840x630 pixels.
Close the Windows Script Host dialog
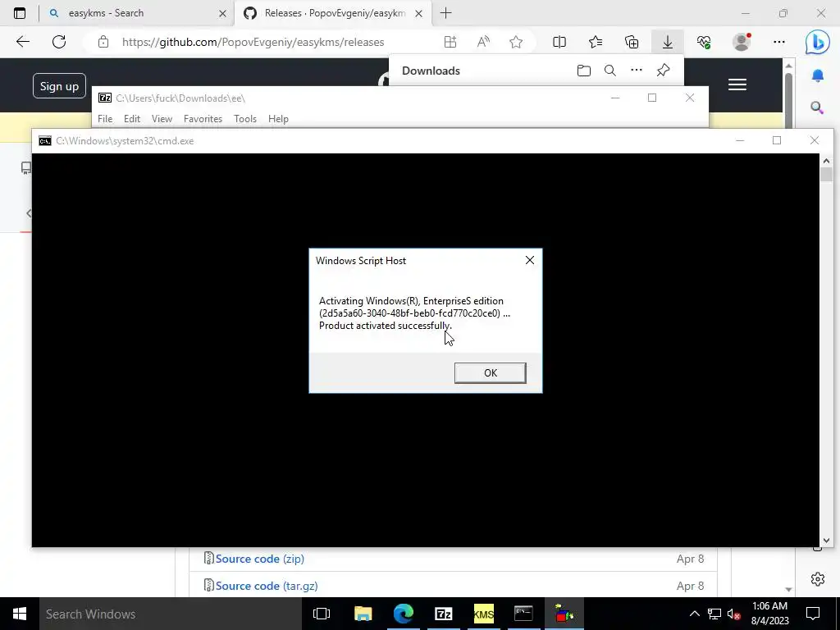click(529, 260)
